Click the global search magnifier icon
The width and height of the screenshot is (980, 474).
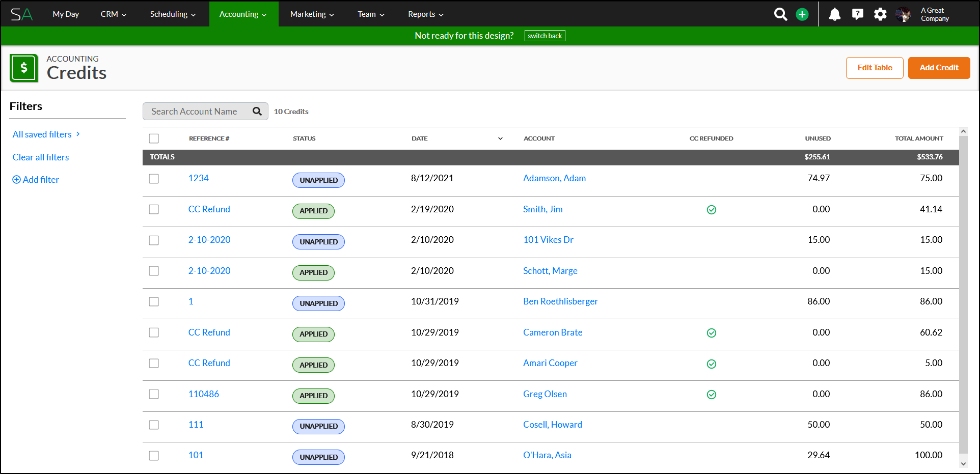[x=780, y=14]
